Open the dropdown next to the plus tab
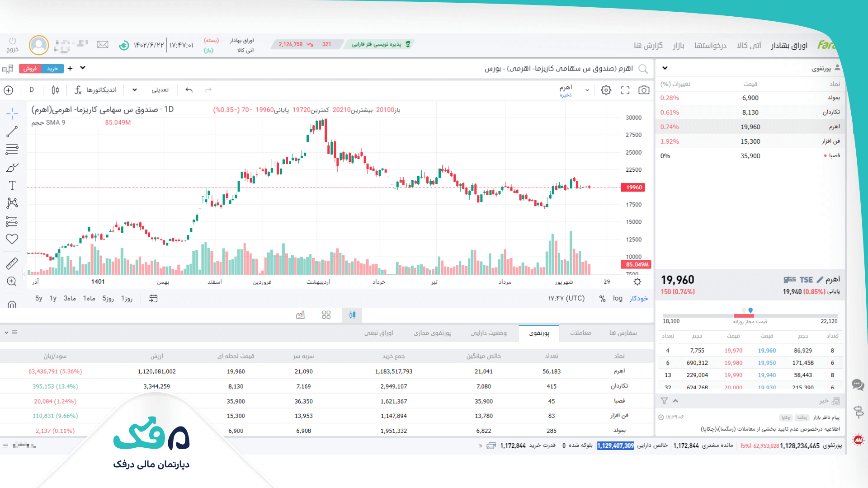Screen dimensions: 868x488 click(x=83, y=68)
